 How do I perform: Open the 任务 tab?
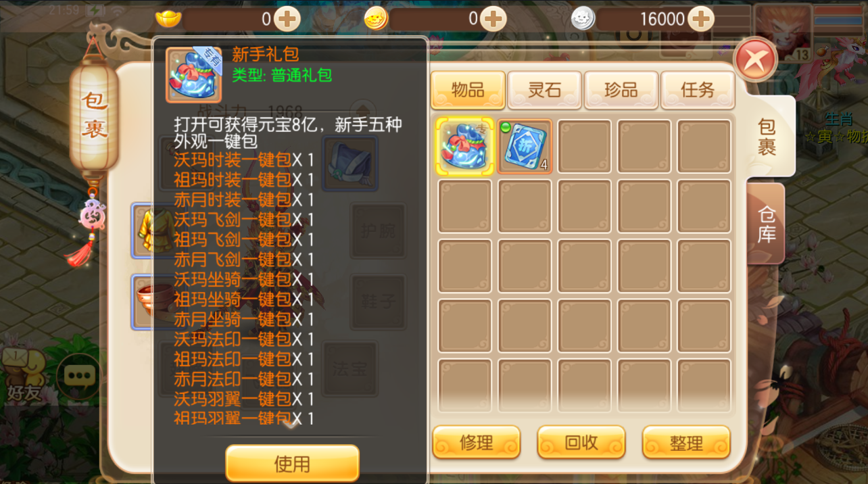click(698, 90)
